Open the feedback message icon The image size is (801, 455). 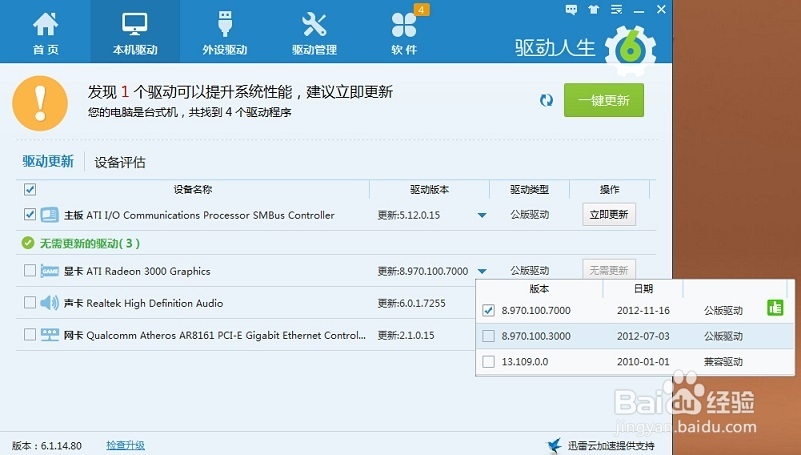tap(571, 10)
